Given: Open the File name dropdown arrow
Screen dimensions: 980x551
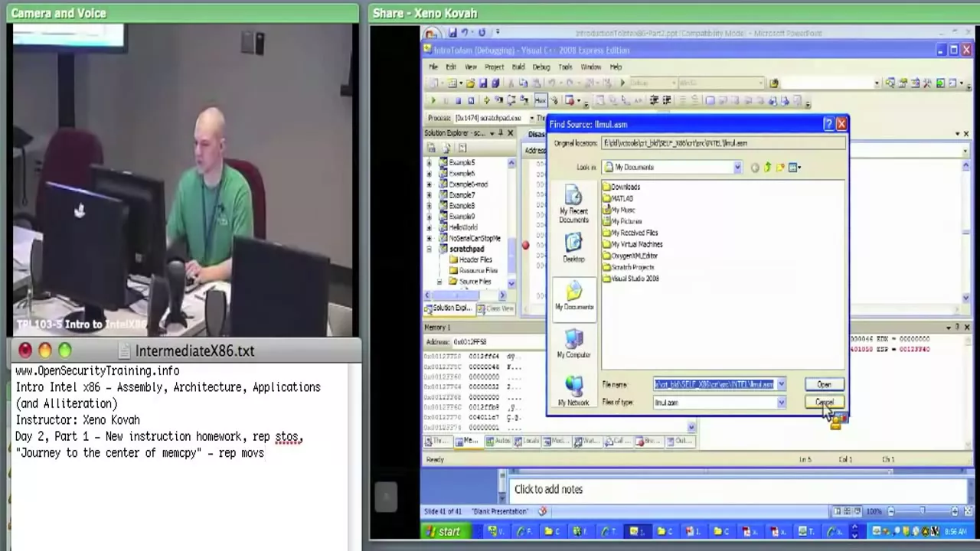Looking at the screenshot, I should 781,385.
